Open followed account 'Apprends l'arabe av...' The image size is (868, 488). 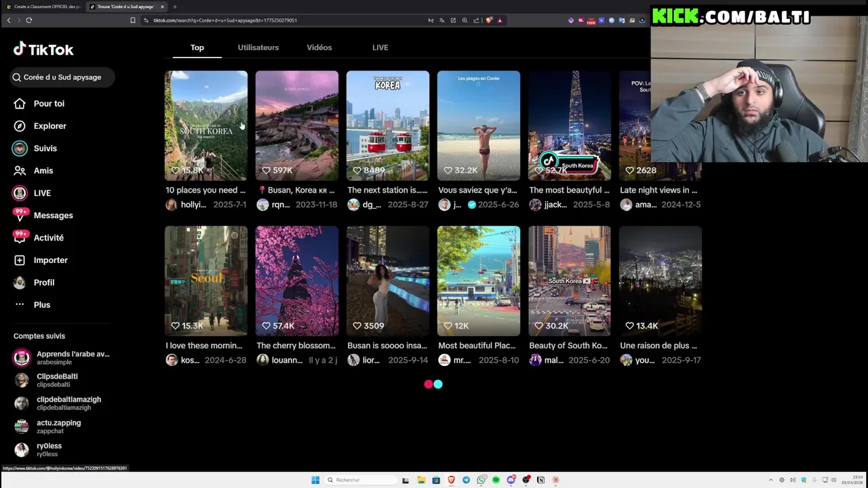tap(62, 358)
